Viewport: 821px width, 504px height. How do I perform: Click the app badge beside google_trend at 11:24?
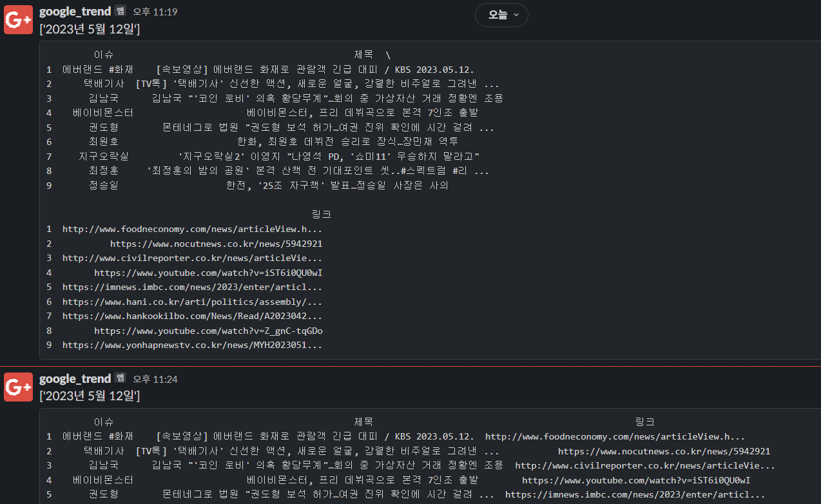tap(121, 378)
